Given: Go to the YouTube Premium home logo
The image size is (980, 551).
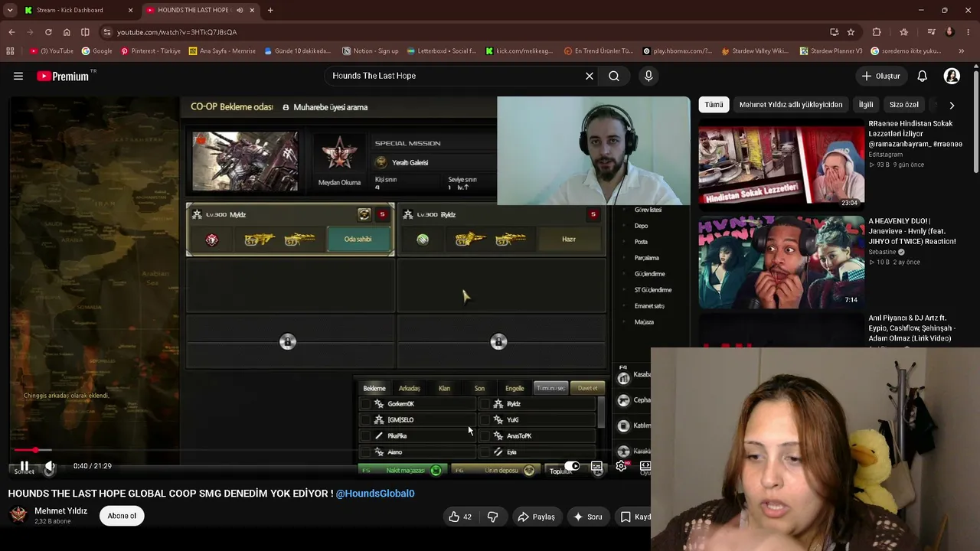Looking at the screenshot, I should [x=63, y=76].
